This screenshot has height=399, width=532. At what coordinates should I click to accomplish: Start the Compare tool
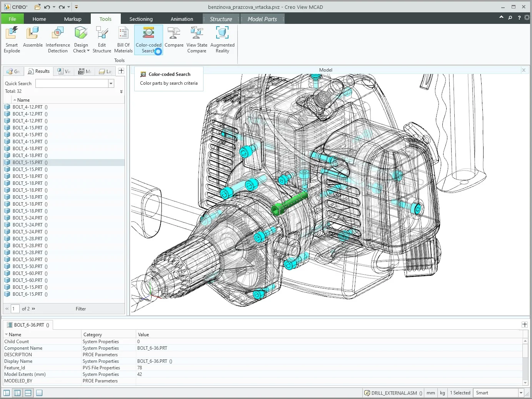click(x=174, y=39)
